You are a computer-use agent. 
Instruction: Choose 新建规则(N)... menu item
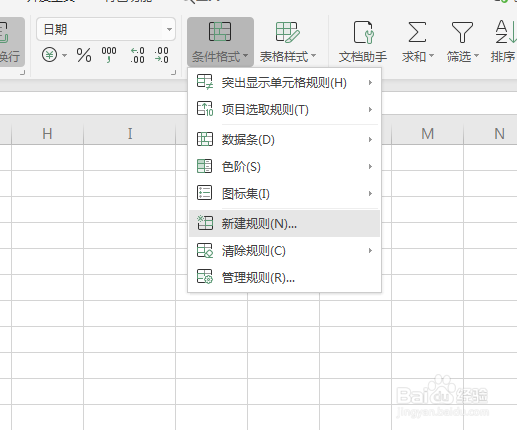tap(285, 223)
